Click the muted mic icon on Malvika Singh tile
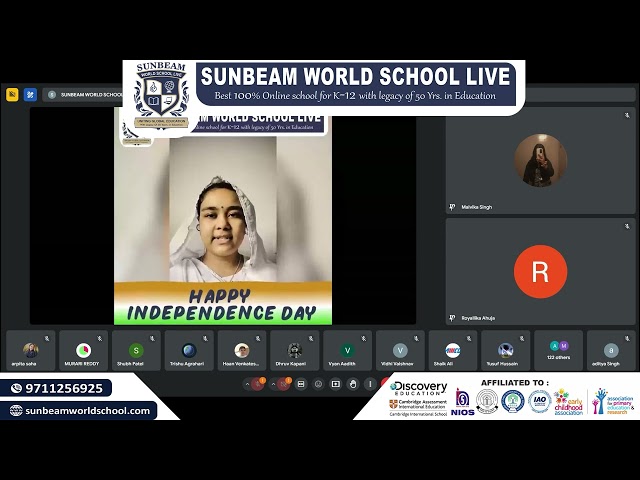 click(627, 116)
